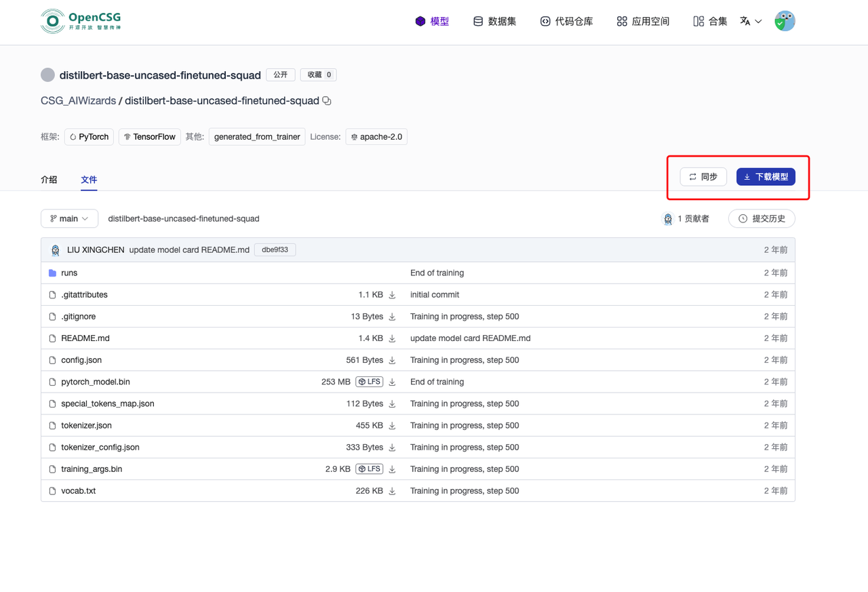
Task: Download the vocab.txt file
Action: click(x=392, y=491)
